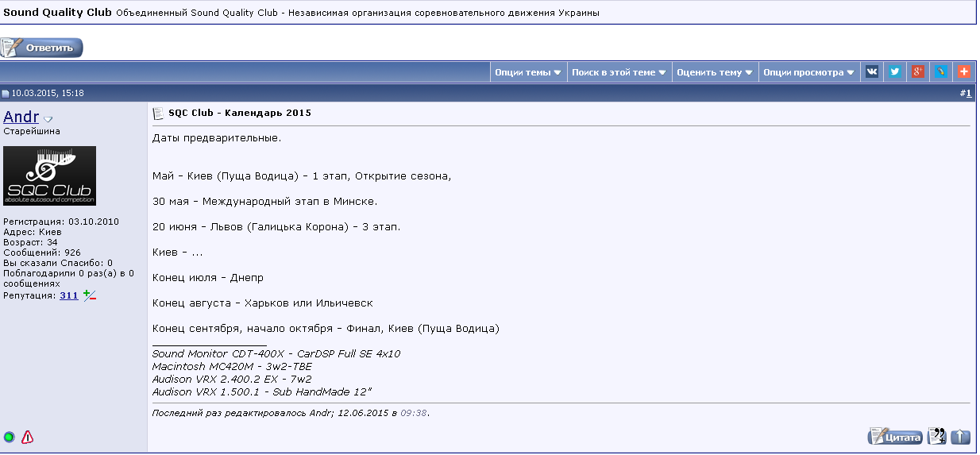Open the Andr username popup menu
Screen dimensions: 980x455
click(21, 118)
